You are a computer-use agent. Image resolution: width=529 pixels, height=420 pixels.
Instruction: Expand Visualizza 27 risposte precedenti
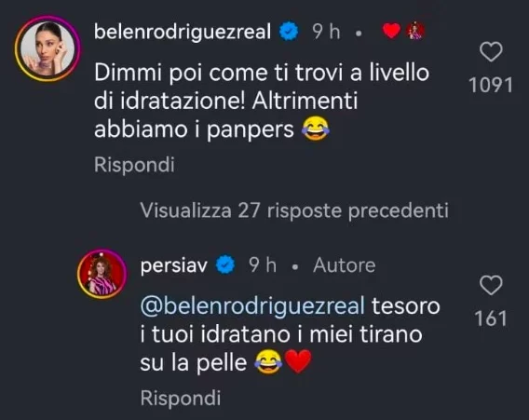click(x=294, y=210)
